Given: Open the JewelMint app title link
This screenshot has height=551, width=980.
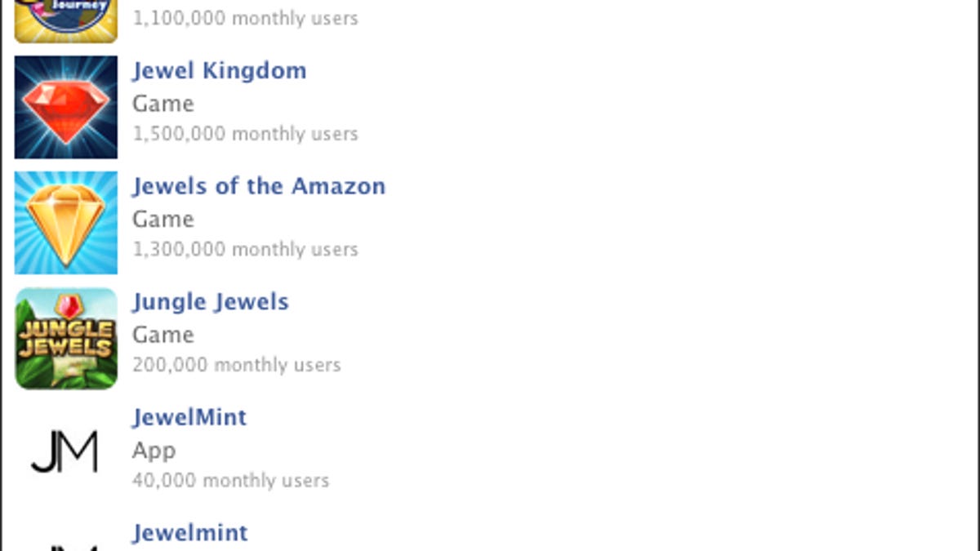Looking at the screenshot, I should tap(189, 417).
